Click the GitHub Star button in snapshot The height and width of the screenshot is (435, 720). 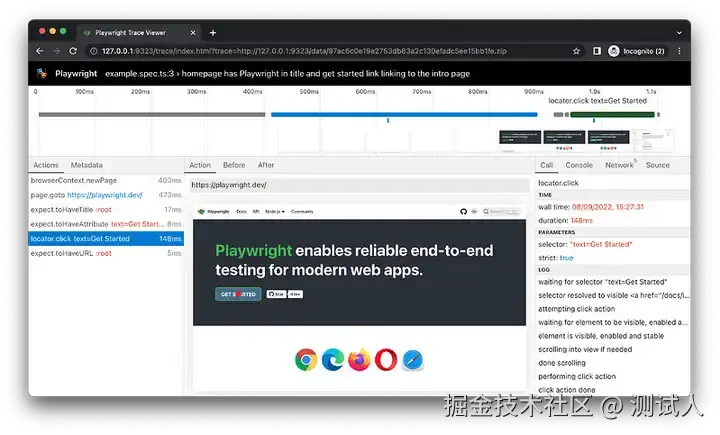[276, 294]
